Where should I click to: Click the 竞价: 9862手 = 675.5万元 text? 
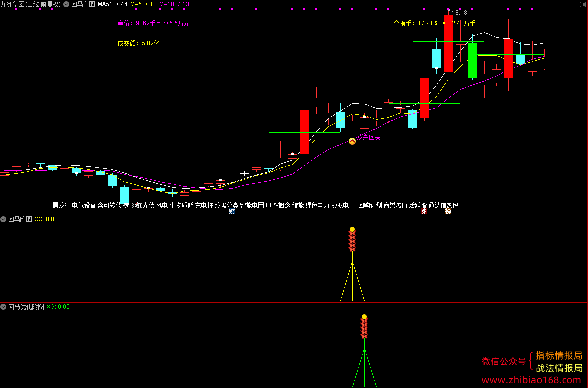tap(154, 23)
